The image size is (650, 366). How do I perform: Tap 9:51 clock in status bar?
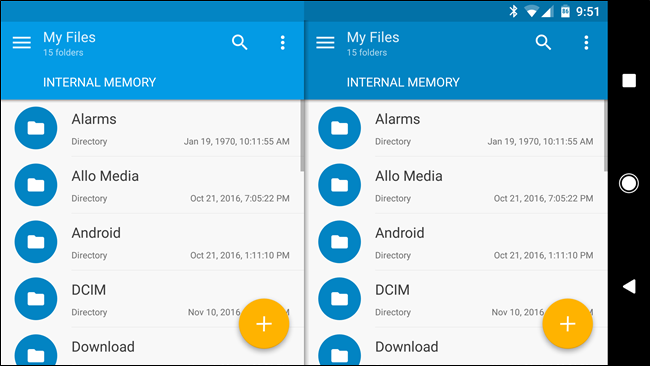pyautogui.click(x=588, y=12)
